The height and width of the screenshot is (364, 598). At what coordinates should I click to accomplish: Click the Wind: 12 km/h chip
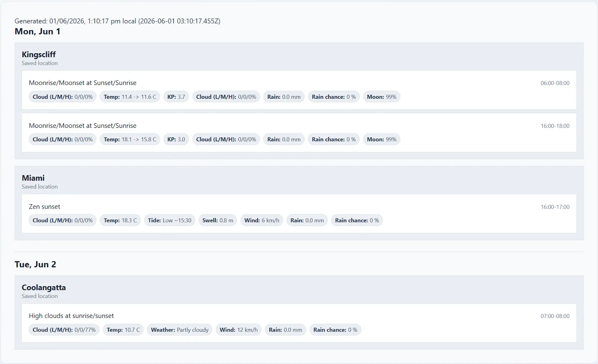(x=239, y=330)
